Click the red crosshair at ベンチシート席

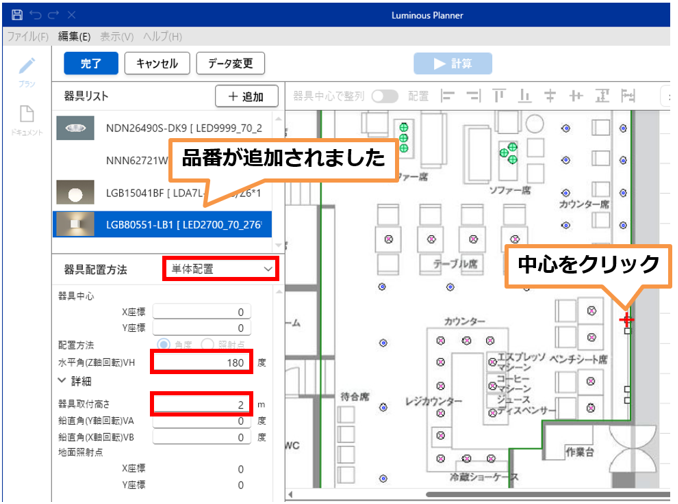626,320
